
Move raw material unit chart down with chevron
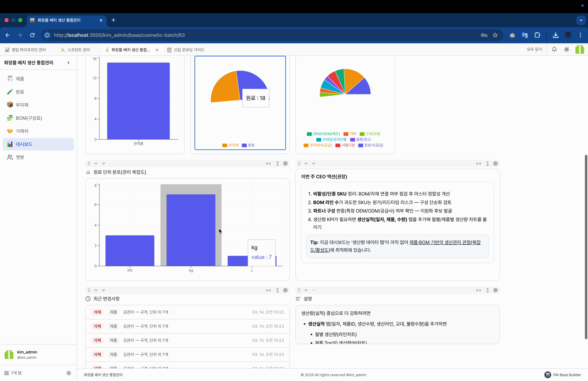[x=104, y=163]
